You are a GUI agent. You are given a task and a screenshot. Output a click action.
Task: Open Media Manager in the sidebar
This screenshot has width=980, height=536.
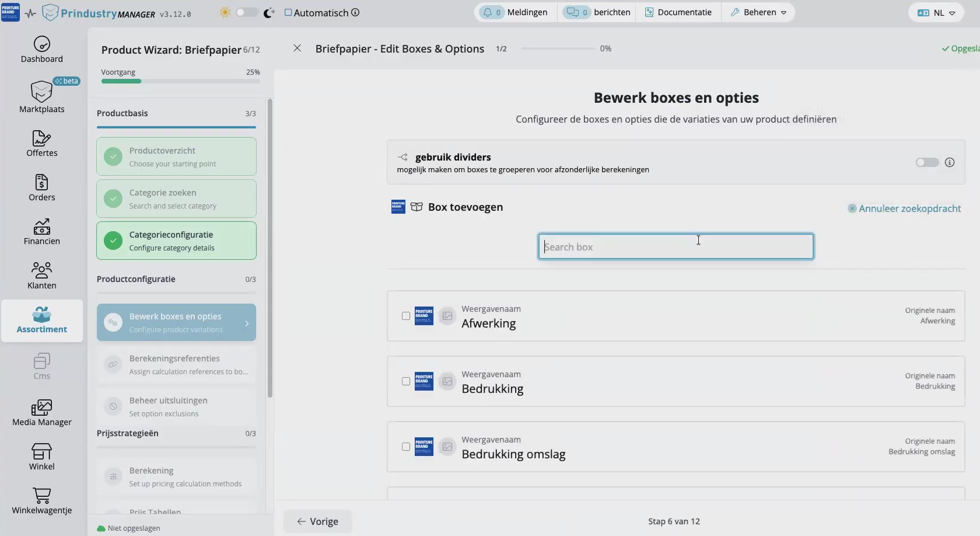tap(41, 413)
